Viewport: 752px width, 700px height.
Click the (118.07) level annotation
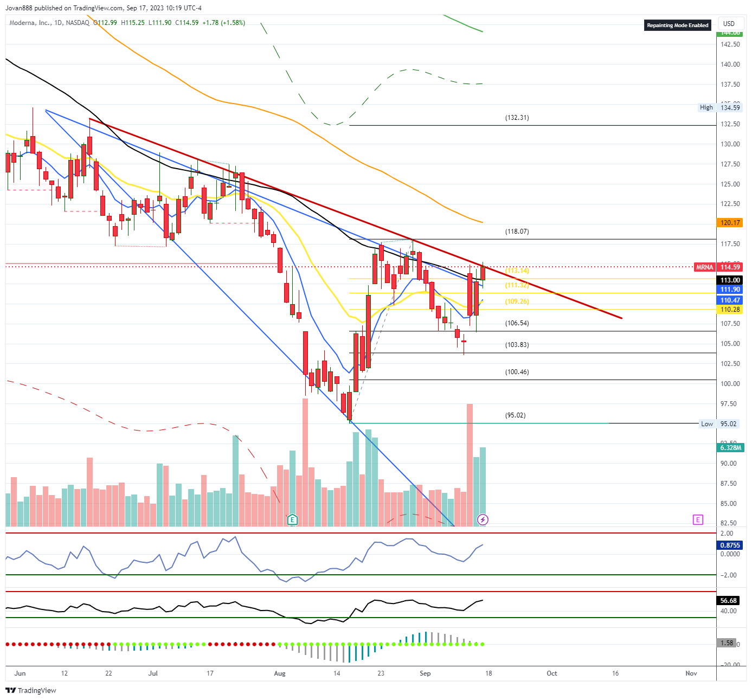(x=517, y=231)
